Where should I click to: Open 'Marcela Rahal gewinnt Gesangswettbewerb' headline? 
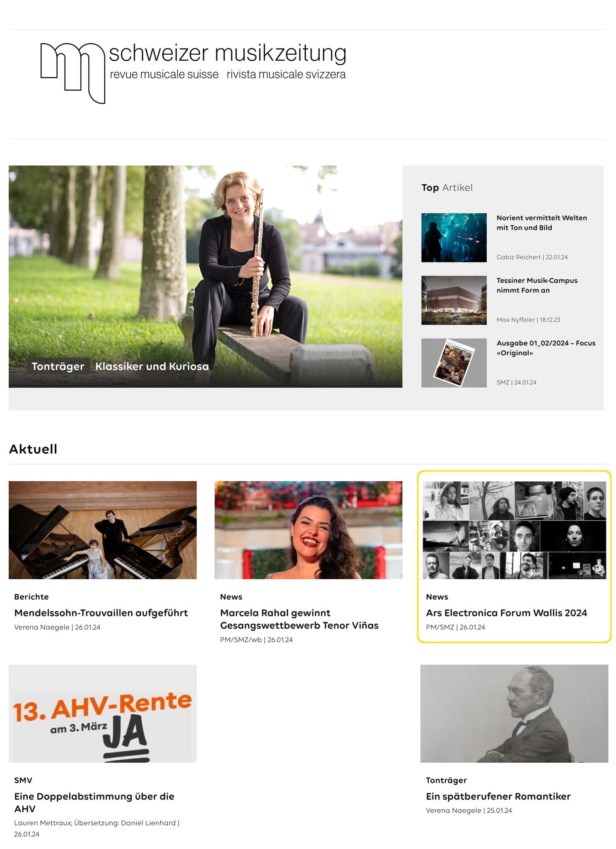click(x=299, y=619)
